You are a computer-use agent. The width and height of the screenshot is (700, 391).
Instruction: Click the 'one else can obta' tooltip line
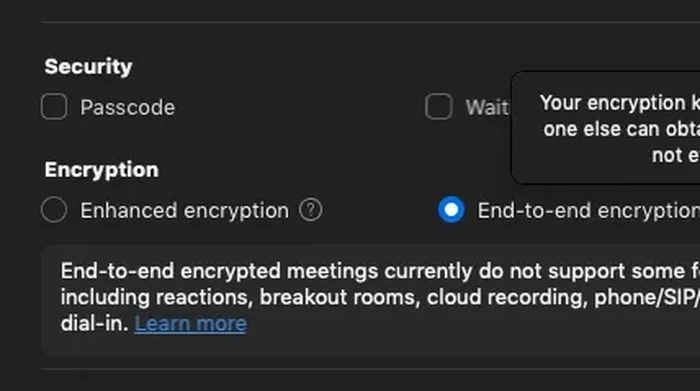[x=621, y=129]
